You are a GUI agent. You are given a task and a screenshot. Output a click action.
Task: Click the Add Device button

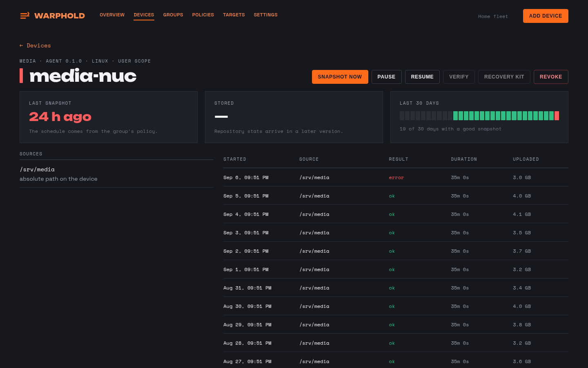point(546,16)
